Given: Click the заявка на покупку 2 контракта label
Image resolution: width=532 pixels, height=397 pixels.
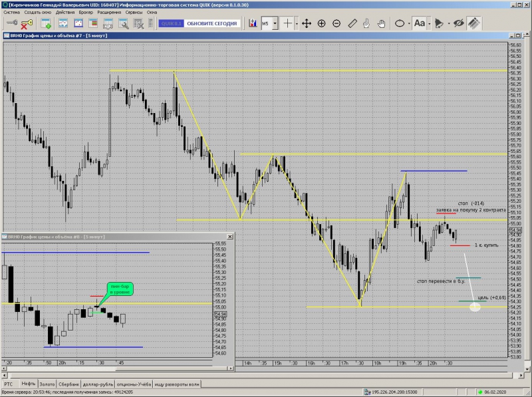Looking at the screenshot, I should pos(471,209).
